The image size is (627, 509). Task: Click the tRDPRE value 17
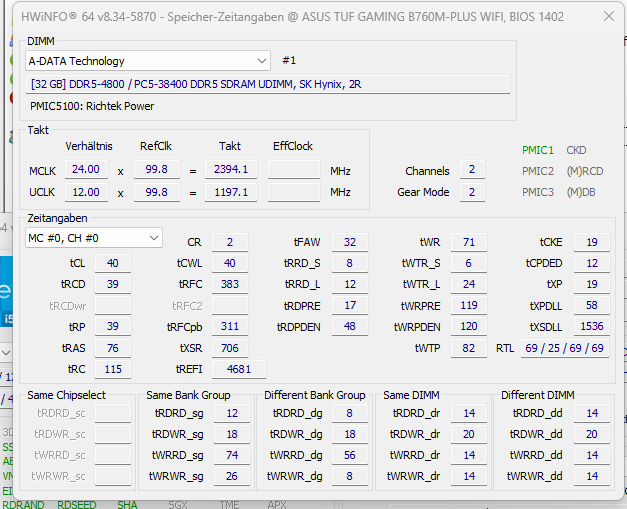coord(349,305)
